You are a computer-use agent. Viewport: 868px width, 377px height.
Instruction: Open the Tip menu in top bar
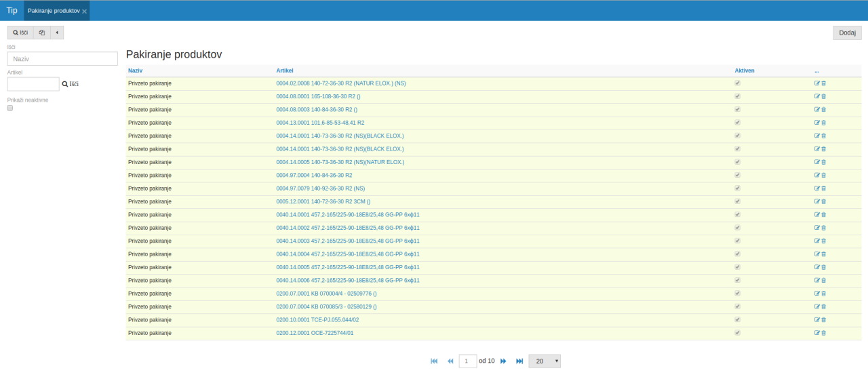pos(12,11)
